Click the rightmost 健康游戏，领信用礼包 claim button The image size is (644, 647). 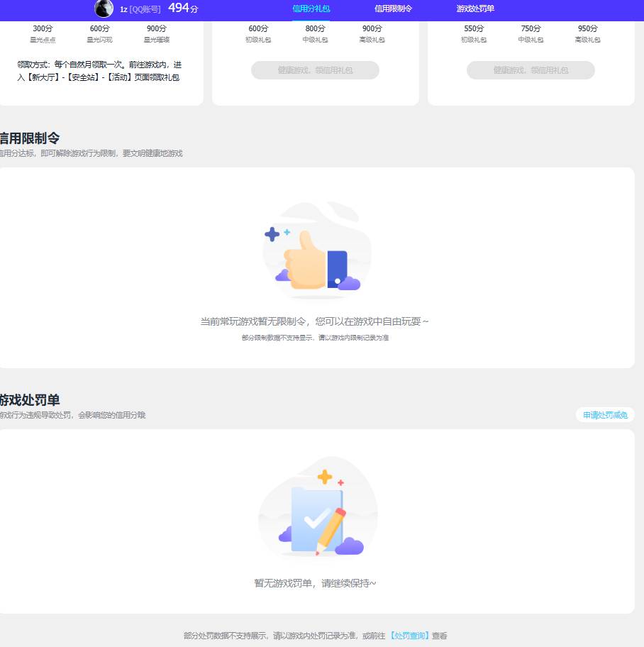coord(531,70)
